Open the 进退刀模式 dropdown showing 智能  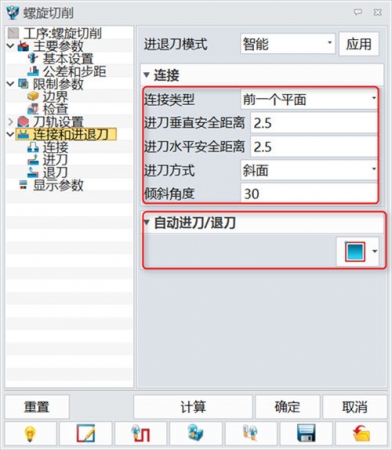(288, 44)
